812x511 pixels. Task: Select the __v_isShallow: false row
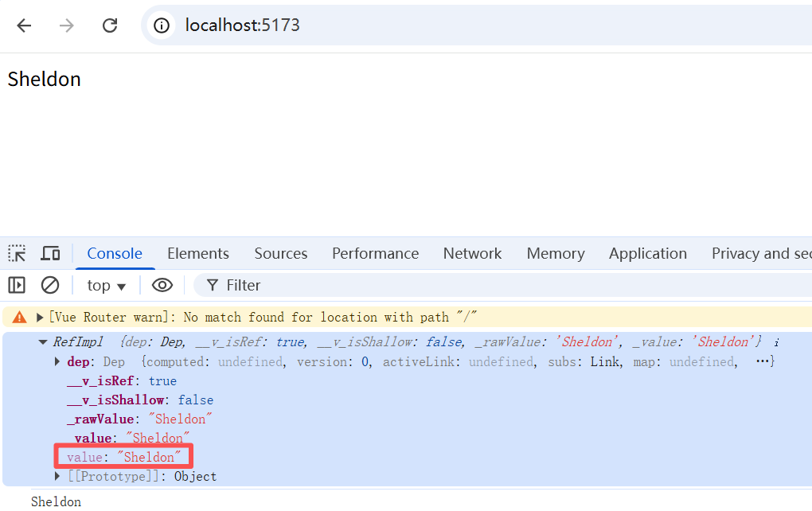(x=140, y=400)
